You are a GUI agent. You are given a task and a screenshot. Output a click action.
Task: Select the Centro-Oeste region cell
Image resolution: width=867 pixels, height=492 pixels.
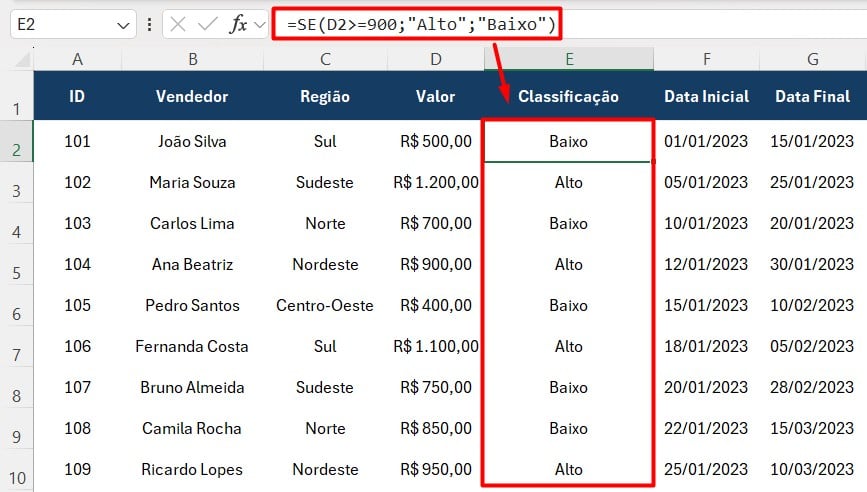[x=325, y=305]
